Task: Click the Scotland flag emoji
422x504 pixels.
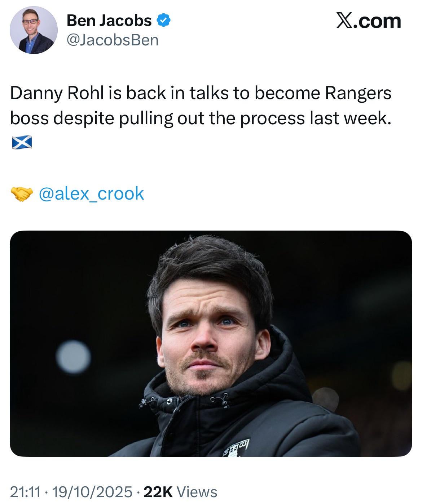Action: click(x=22, y=142)
